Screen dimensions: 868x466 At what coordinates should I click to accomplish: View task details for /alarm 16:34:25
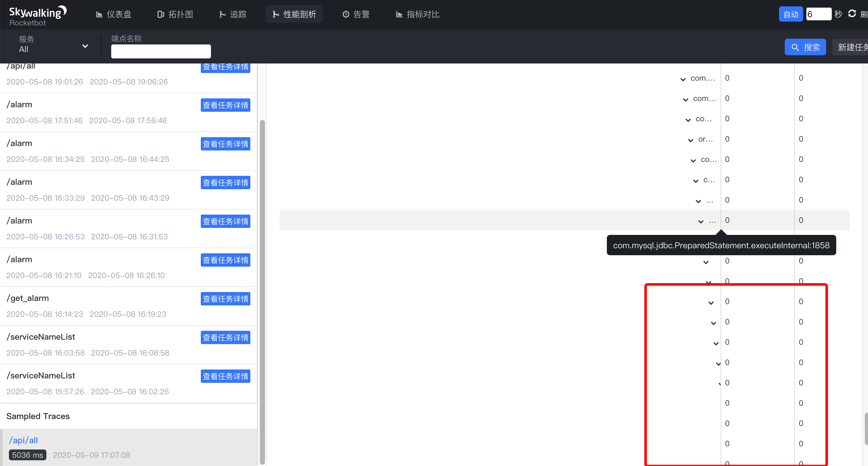(x=226, y=144)
